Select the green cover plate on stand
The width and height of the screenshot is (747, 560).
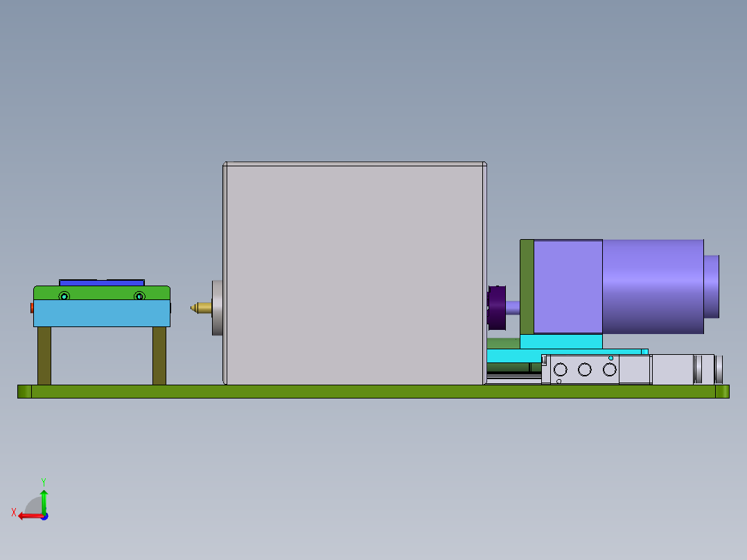pyautogui.click(x=102, y=292)
